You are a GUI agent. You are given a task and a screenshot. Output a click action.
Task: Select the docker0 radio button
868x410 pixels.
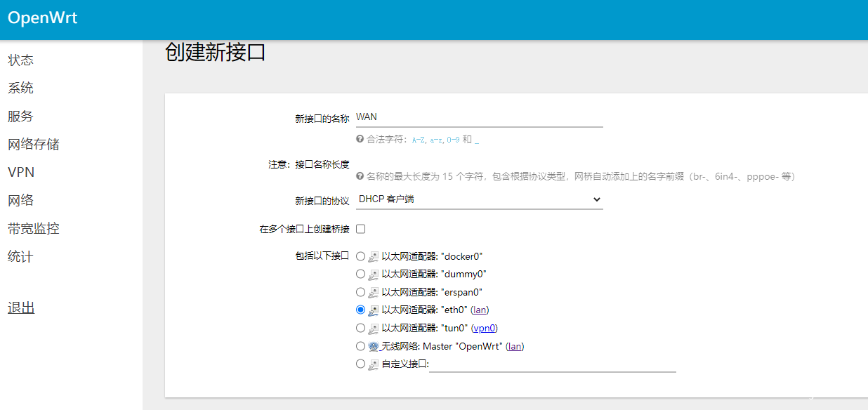[361, 256]
